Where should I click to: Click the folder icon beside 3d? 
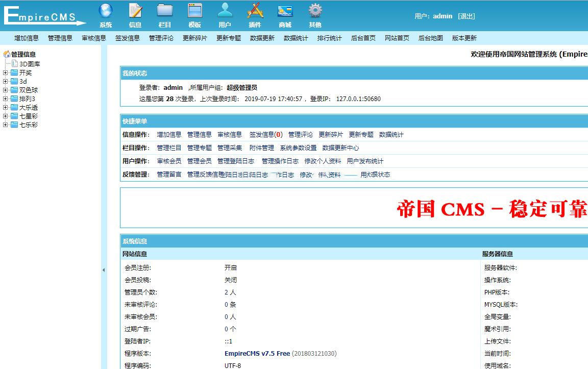pos(14,81)
